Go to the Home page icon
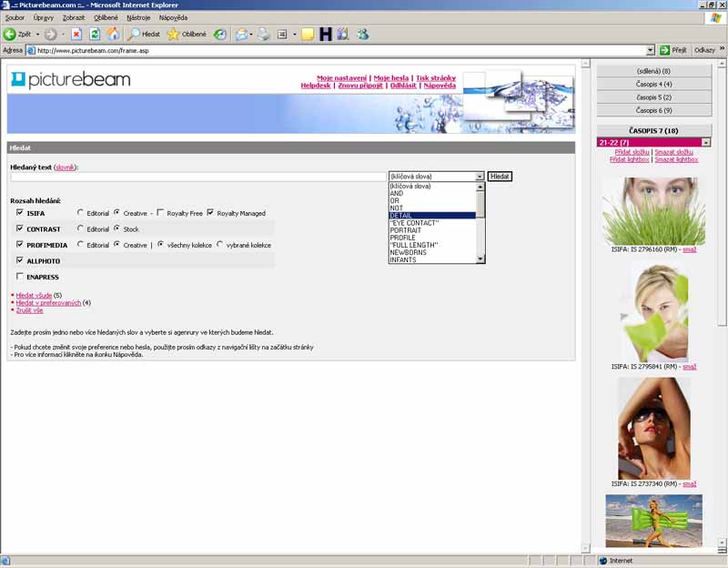Image resolution: width=728 pixels, height=568 pixels. [x=113, y=34]
